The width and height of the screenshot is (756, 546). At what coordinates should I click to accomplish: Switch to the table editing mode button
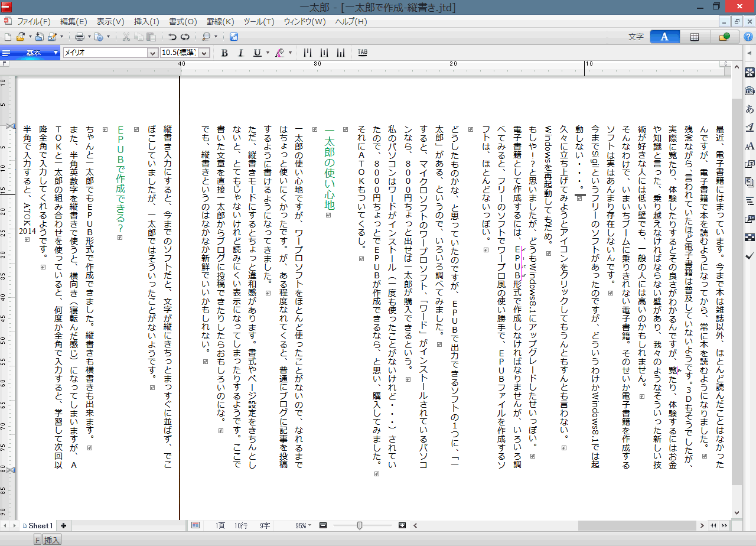point(694,37)
